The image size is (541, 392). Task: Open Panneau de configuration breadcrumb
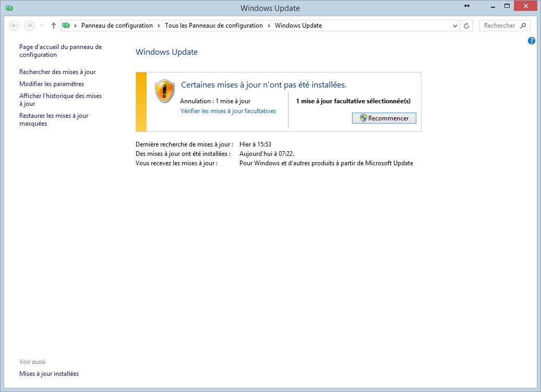(117, 26)
